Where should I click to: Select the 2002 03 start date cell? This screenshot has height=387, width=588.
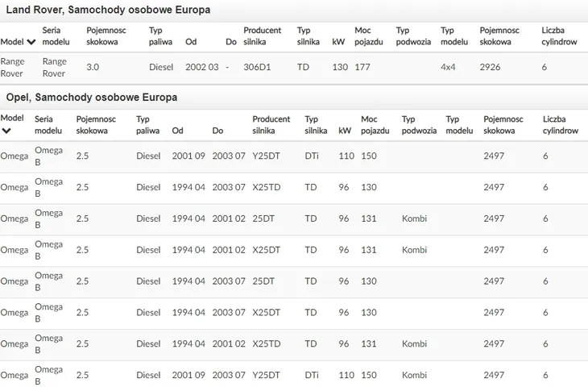coord(201,67)
